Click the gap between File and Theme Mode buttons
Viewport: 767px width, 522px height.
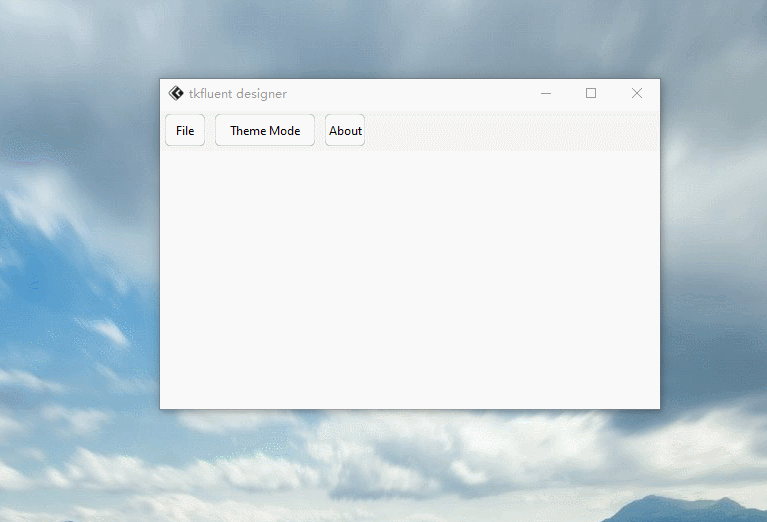click(x=210, y=130)
